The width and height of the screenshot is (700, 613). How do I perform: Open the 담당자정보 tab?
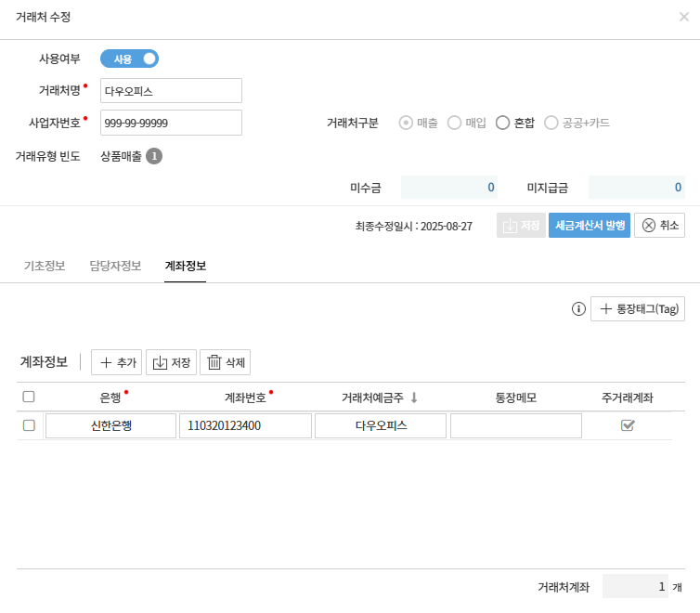pos(115,267)
